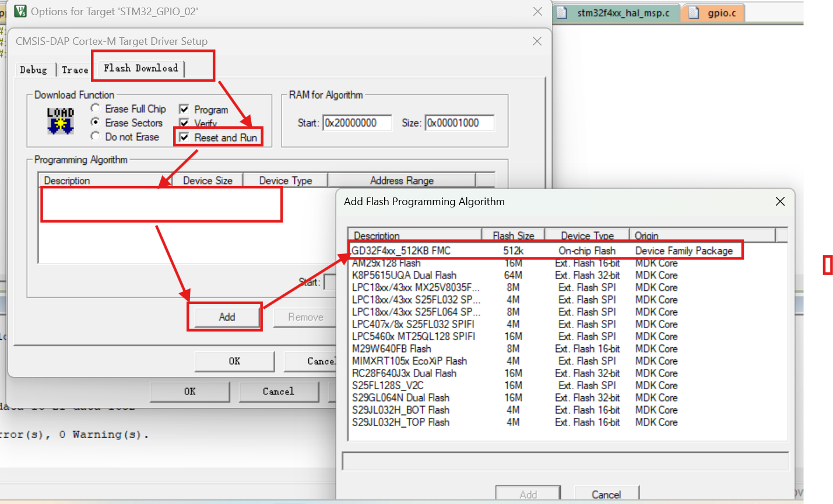
Task: Click the Remove button
Action: (x=305, y=317)
